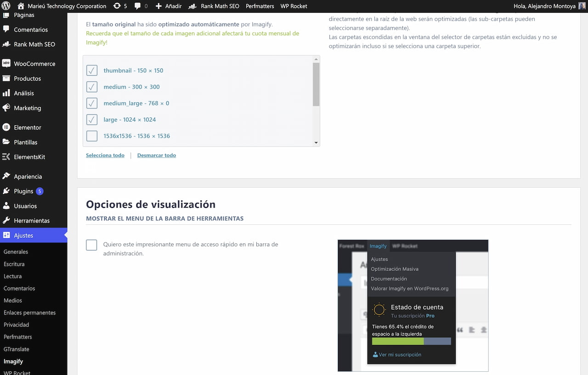Screen dimensions: 588x375
Task: Go to Generales settings submenu
Action: point(16,252)
